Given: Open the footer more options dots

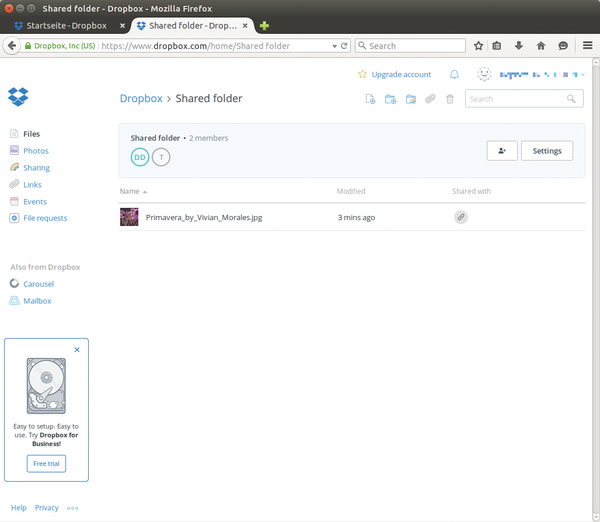Looking at the screenshot, I should (72, 508).
